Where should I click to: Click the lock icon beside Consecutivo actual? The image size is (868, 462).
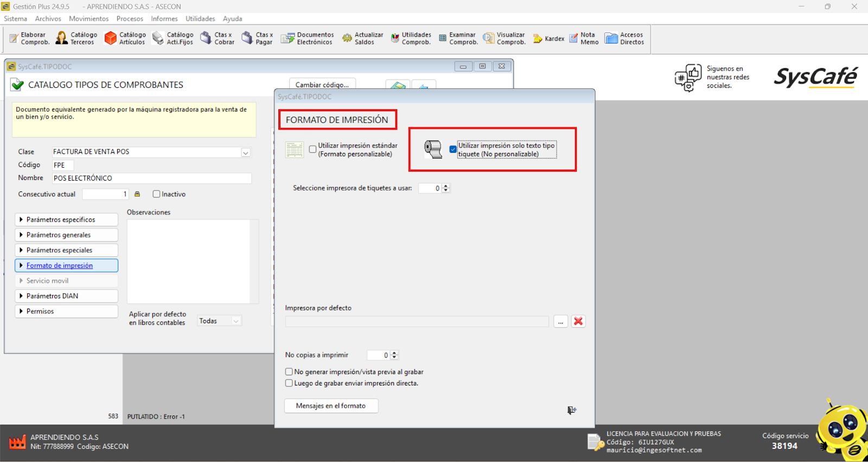pyautogui.click(x=137, y=194)
